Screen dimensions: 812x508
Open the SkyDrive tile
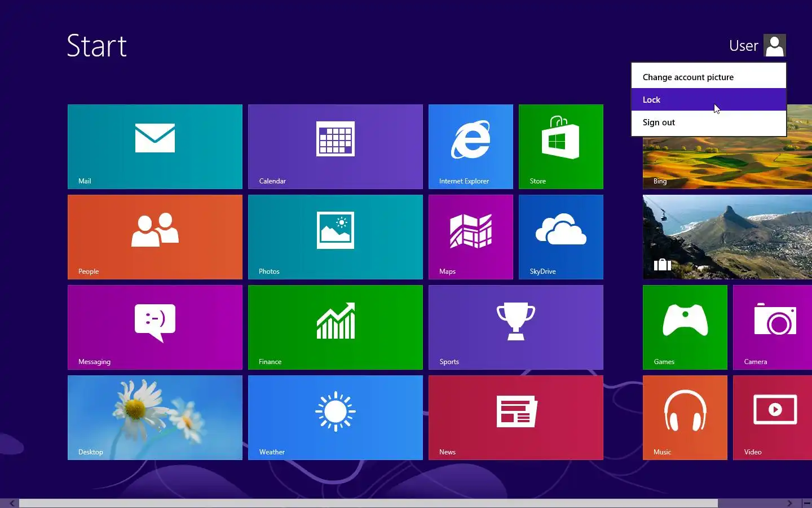point(561,237)
